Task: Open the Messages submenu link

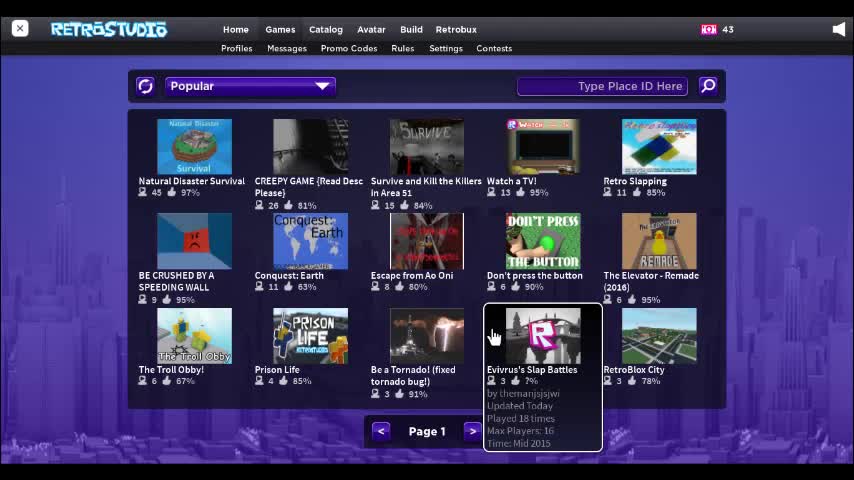Action: [287, 48]
